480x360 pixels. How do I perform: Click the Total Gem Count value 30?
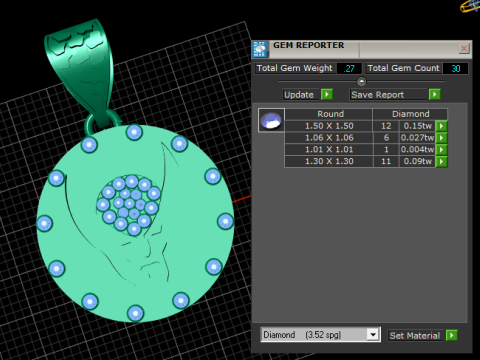coord(455,68)
